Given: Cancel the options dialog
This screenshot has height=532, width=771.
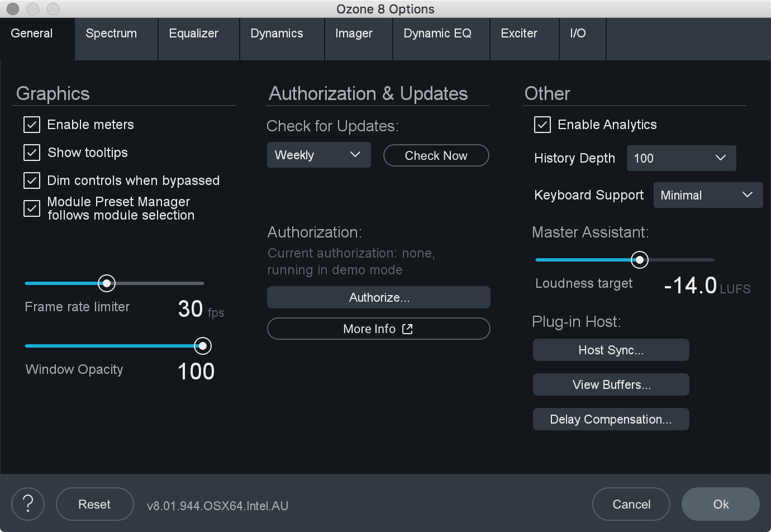Looking at the screenshot, I should tap(631, 504).
